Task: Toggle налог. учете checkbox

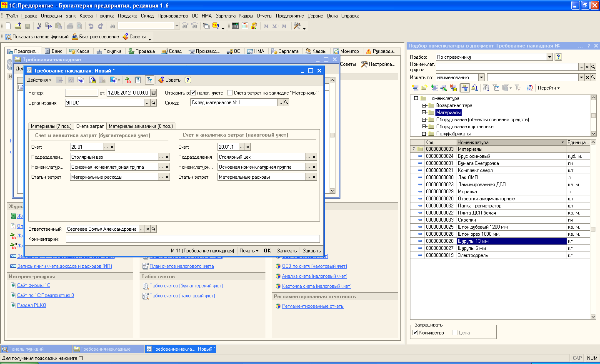Action: [x=193, y=93]
